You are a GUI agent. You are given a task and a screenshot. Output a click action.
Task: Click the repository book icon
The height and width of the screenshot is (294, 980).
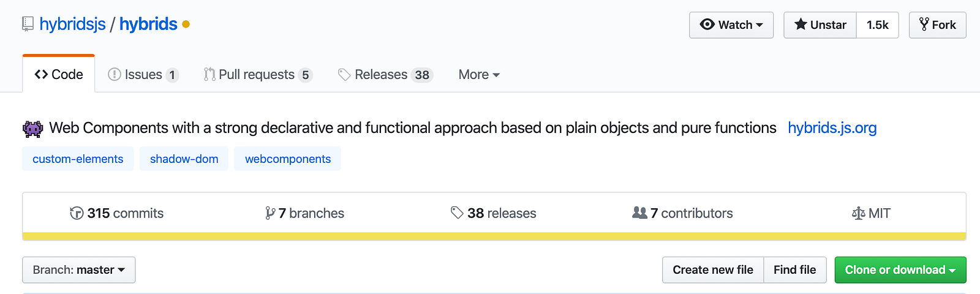28,24
